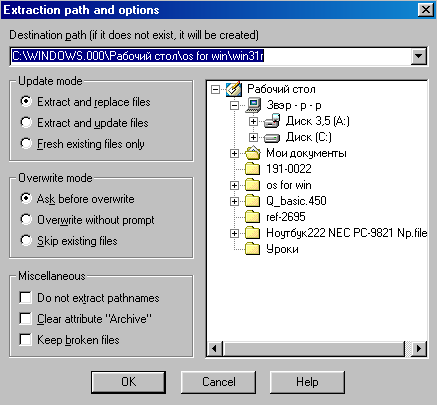Select the ref-2695 label

pyautogui.click(x=286, y=217)
